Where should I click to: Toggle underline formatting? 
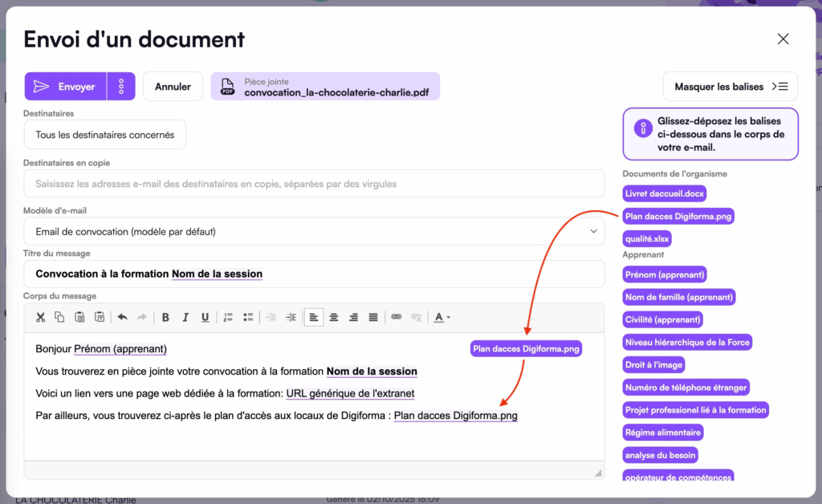(x=205, y=317)
